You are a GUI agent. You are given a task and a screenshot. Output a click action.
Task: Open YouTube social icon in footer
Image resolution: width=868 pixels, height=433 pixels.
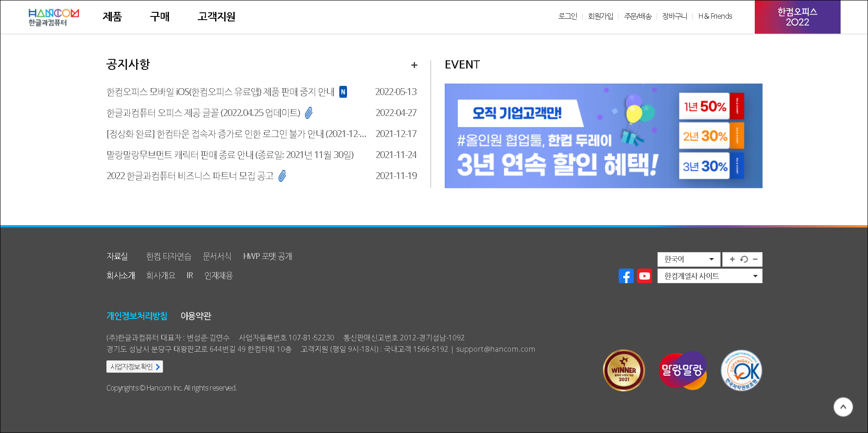644,276
